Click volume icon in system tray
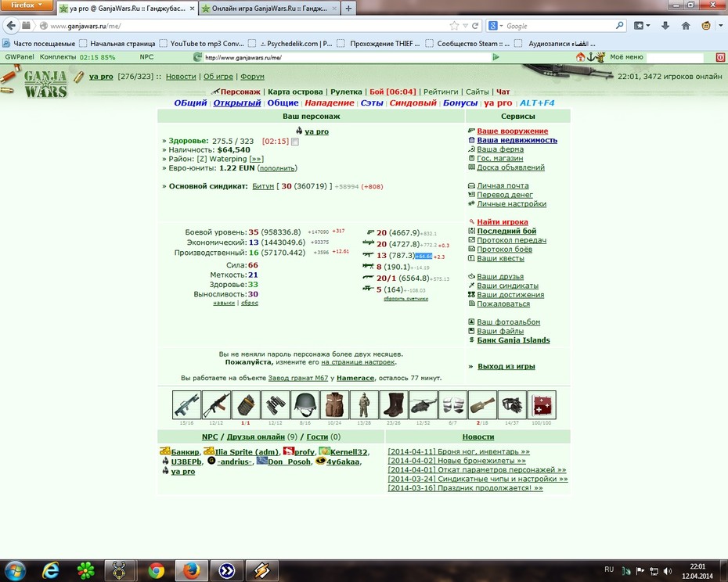 pyautogui.click(x=668, y=571)
